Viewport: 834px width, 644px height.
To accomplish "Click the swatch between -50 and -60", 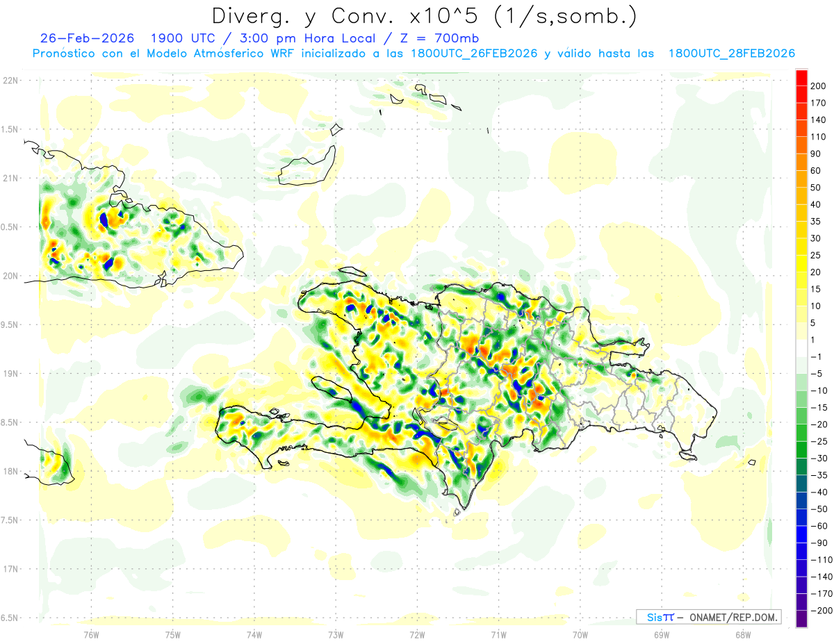I will click(802, 518).
